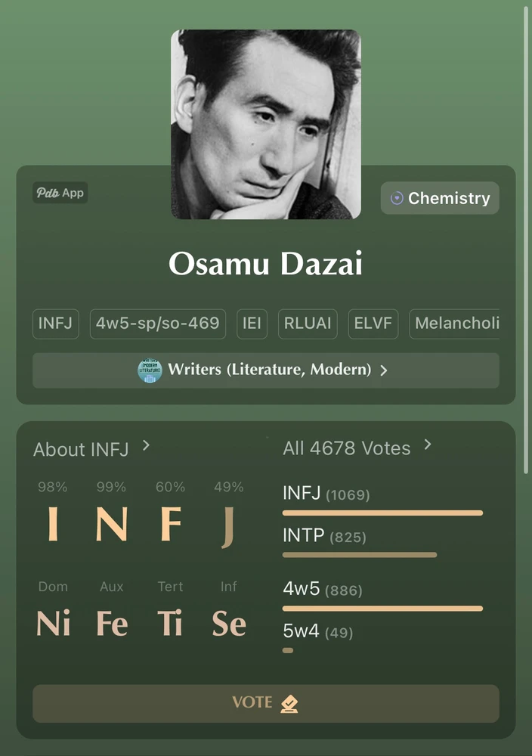Select the Fe auxiliary function
532x756 pixels.
point(113,624)
